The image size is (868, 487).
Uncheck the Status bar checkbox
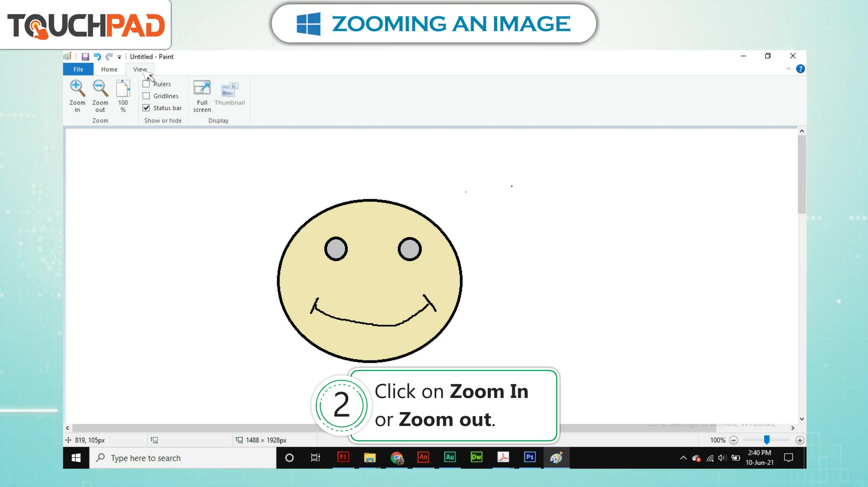pos(146,108)
